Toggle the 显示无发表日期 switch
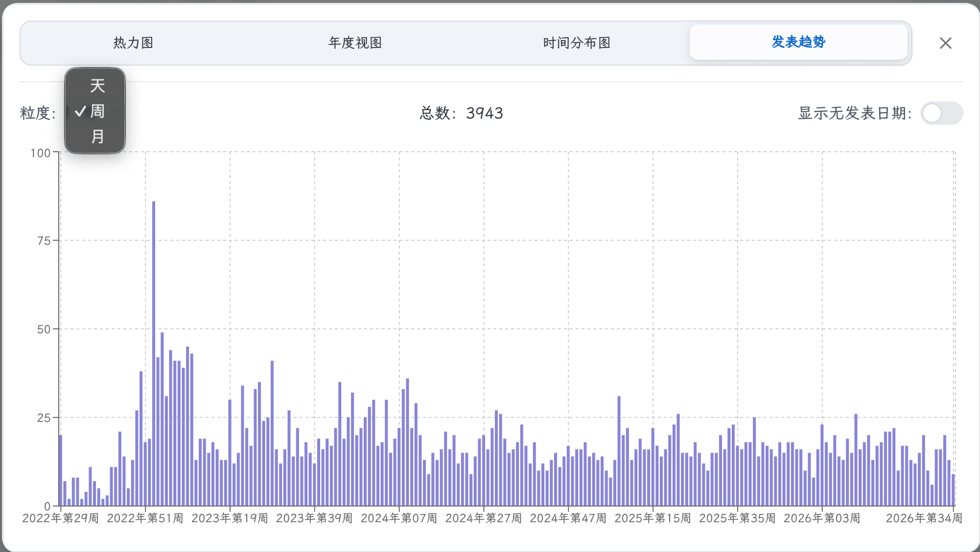 point(941,113)
